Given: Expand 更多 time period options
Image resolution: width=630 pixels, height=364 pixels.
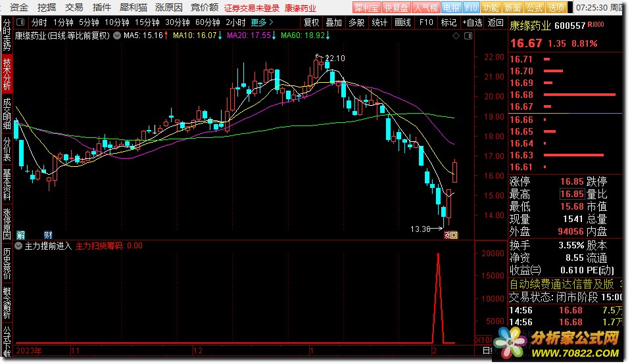Looking at the screenshot, I should [x=262, y=22].
